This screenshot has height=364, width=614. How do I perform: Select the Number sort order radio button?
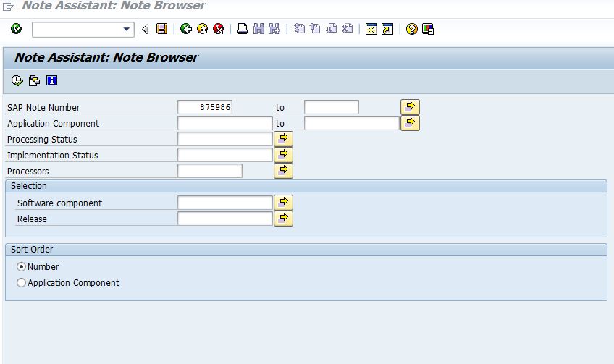[x=21, y=267]
